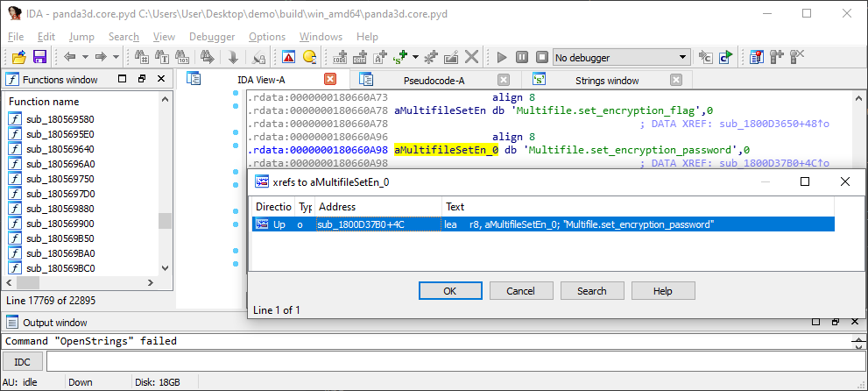The width and height of the screenshot is (868, 391).
Task: Click the Open file toolbar icon
Action: point(19,57)
